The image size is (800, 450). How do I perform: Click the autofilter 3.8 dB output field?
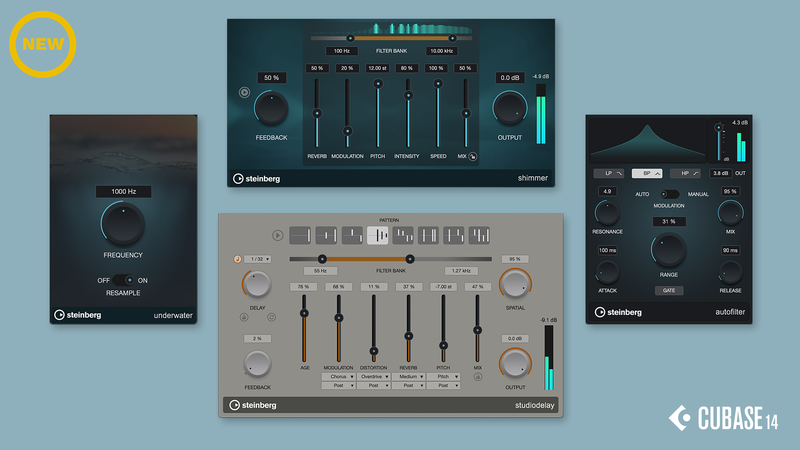point(720,173)
